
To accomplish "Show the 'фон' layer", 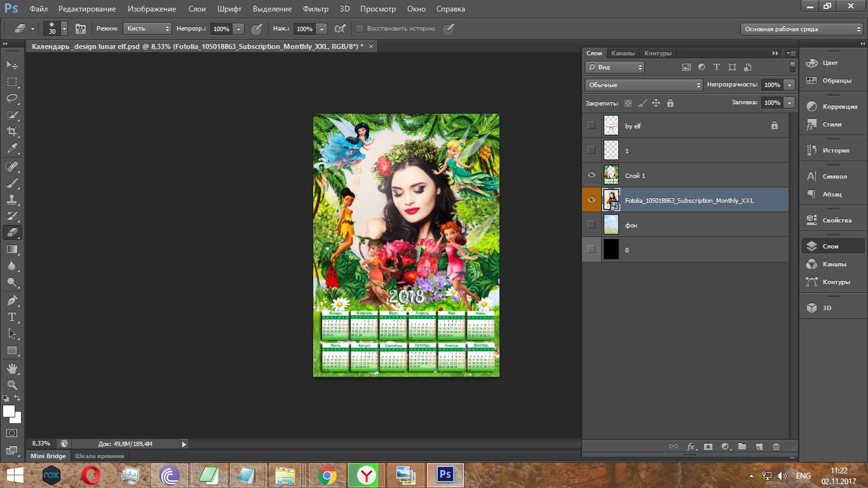I will click(x=592, y=225).
